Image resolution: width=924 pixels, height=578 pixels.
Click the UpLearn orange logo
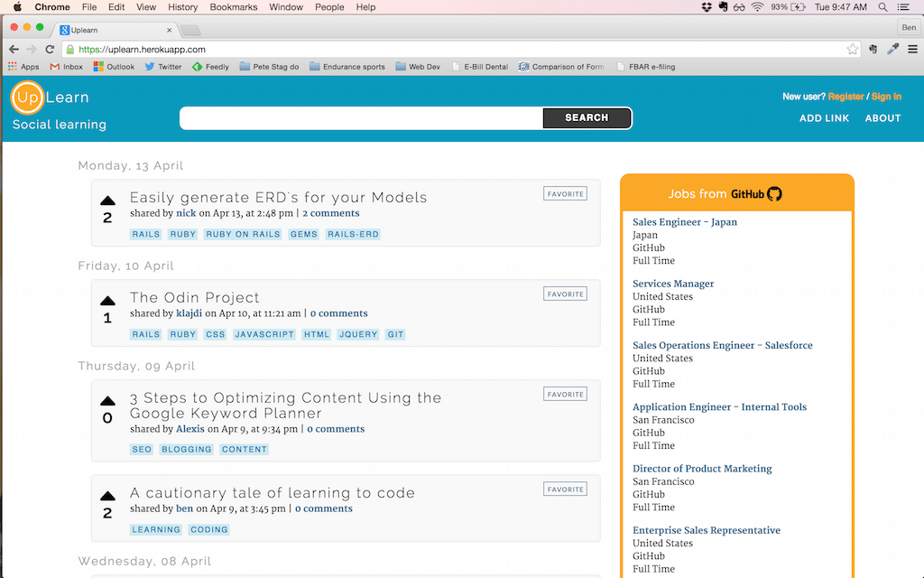pyautogui.click(x=27, y=98)
